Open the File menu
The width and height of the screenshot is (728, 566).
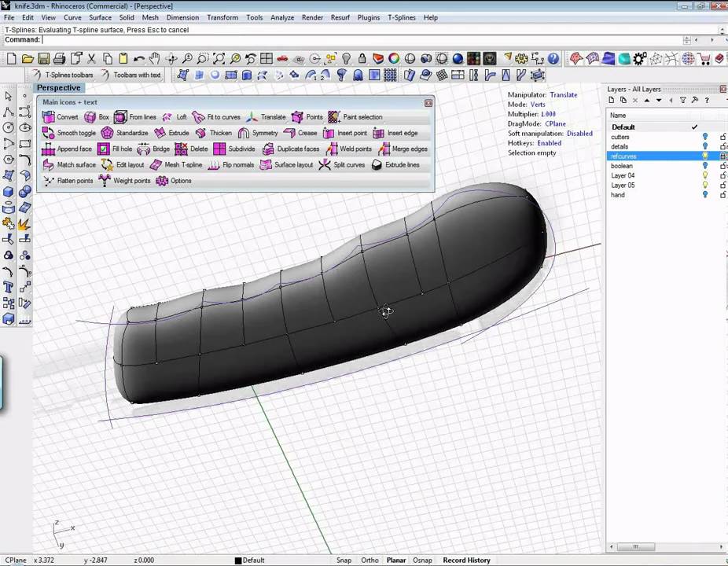click(x=9, y=17)
